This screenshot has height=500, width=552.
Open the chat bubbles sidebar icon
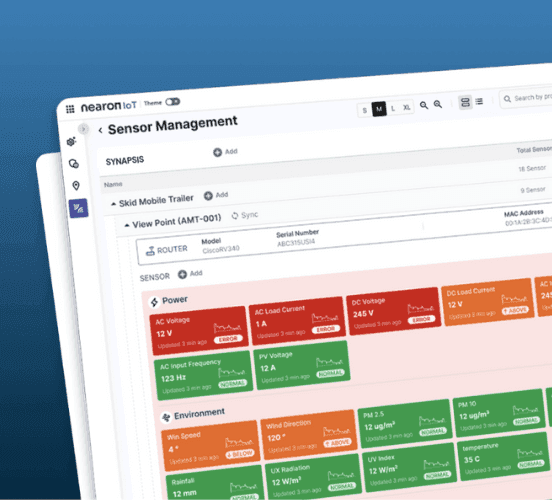[x=74, y=164]
